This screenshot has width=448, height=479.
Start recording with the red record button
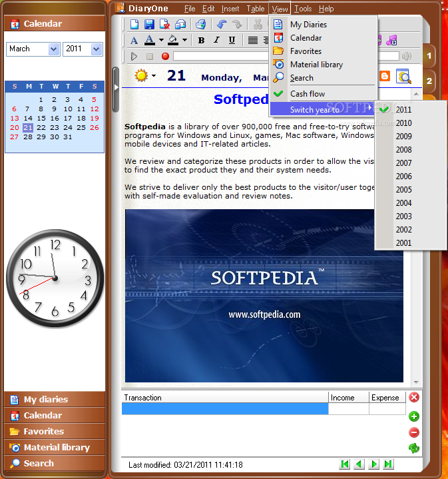165,56
